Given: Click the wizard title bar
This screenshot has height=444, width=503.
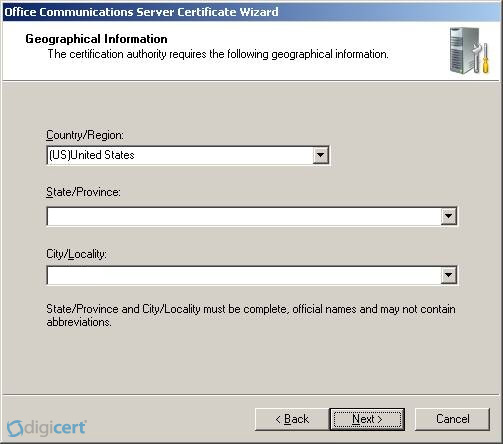Looking at the screenshot, I should 251,12.
